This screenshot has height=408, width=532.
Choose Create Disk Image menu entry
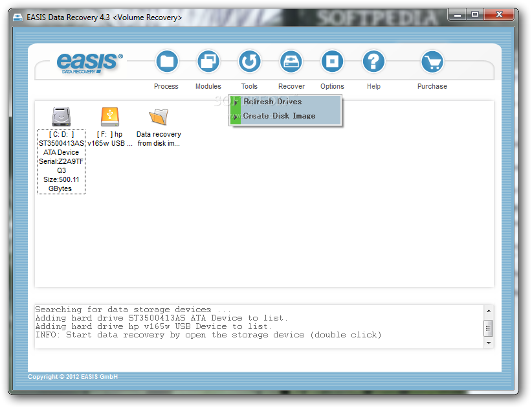pyautogui.click(x=285, y=116)
